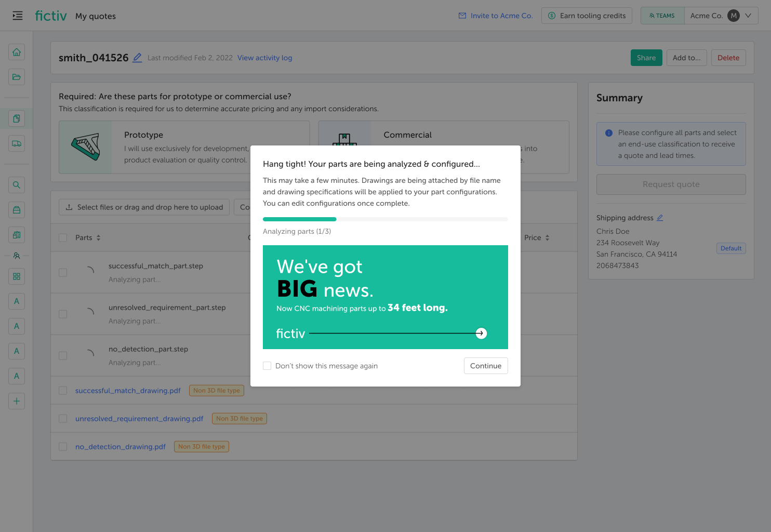Open unresolved_requirement_drawing.pdf link

click(139, 418)
